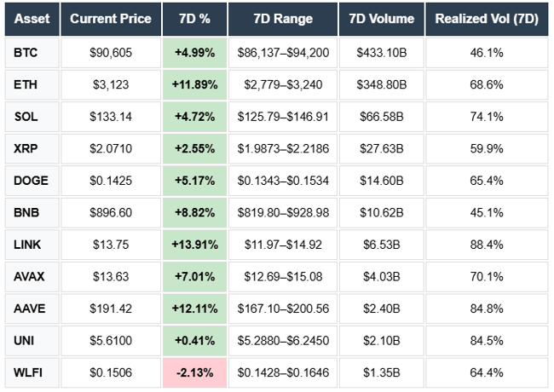
Task: Click the 7D Range column header
Action: [283, 19]
